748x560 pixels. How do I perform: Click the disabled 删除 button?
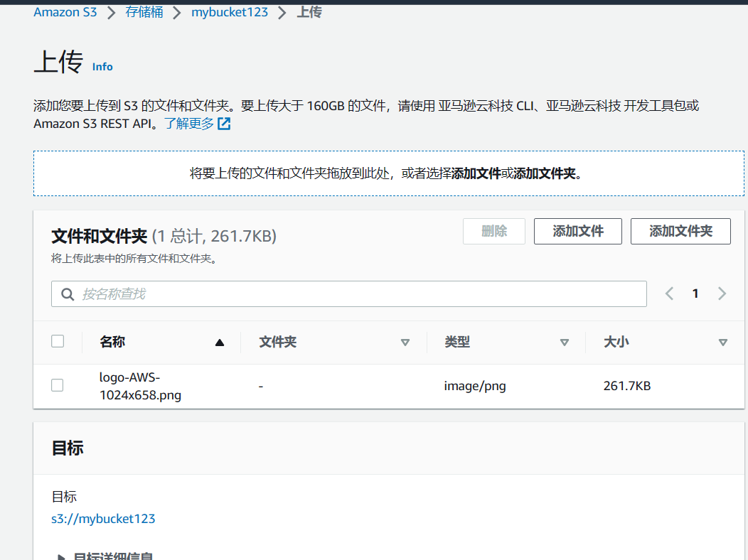click(493, 231)
